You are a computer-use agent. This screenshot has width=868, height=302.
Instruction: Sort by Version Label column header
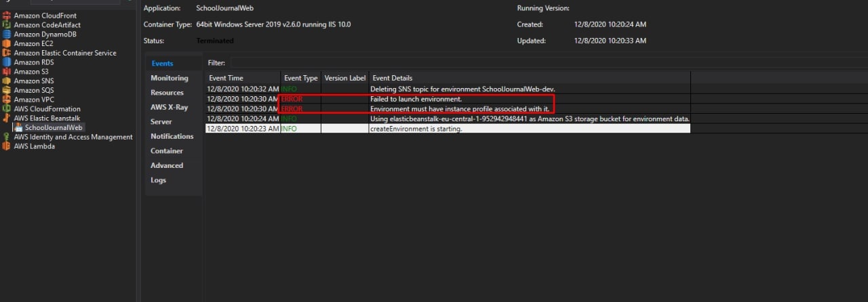point(345,78)
